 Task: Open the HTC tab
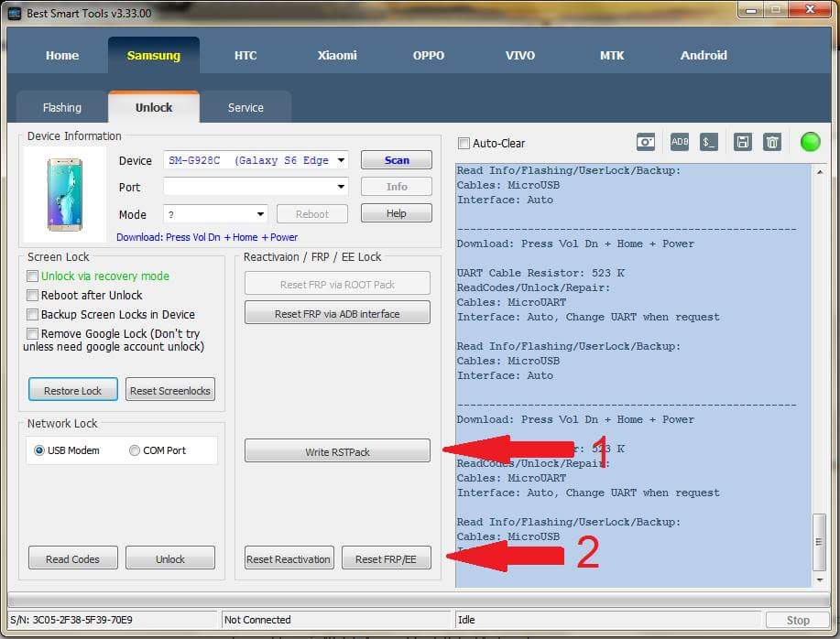pyautogui.click(x=245, y=55)
